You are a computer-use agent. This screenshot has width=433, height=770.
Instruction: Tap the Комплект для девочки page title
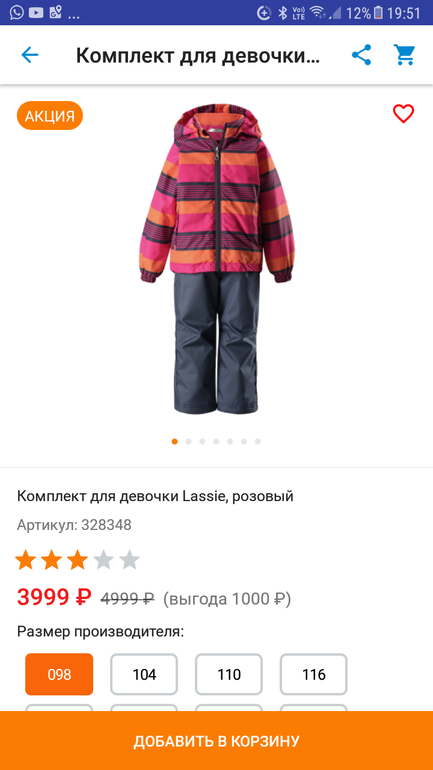click(198, 56)
